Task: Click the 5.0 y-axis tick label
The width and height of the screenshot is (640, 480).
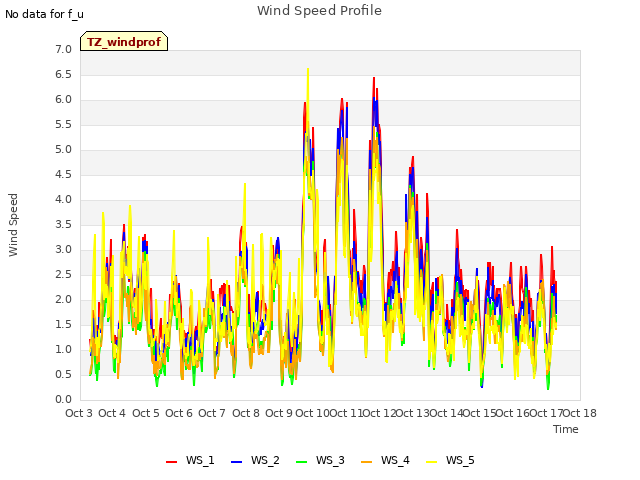Action: point(63,149)
